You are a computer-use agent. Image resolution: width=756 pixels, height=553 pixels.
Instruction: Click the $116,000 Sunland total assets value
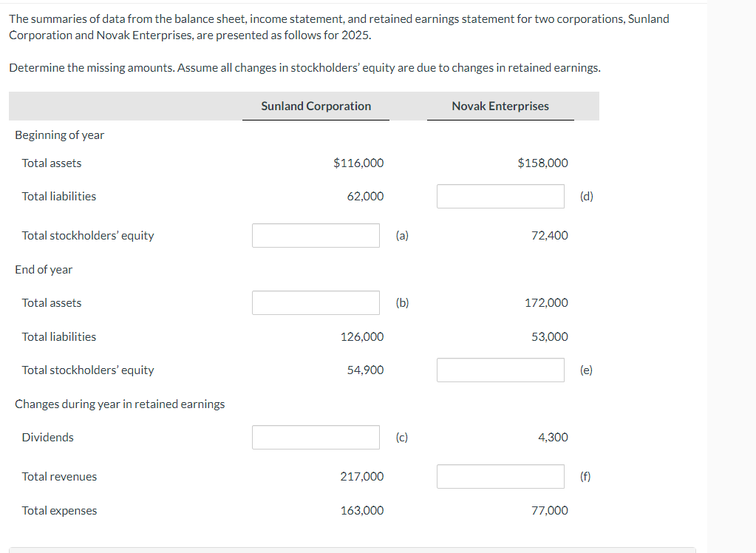358,163
